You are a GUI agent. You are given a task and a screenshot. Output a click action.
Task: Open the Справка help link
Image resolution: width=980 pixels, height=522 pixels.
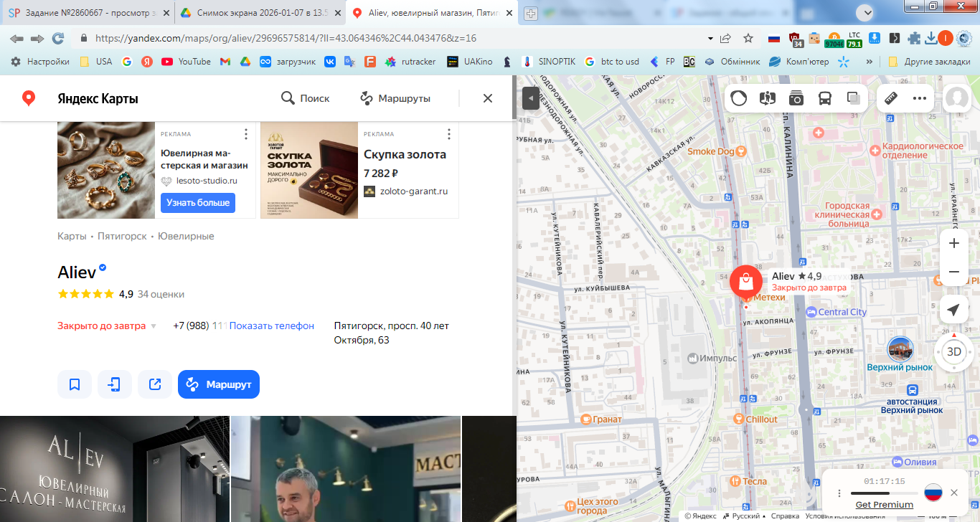786,516
